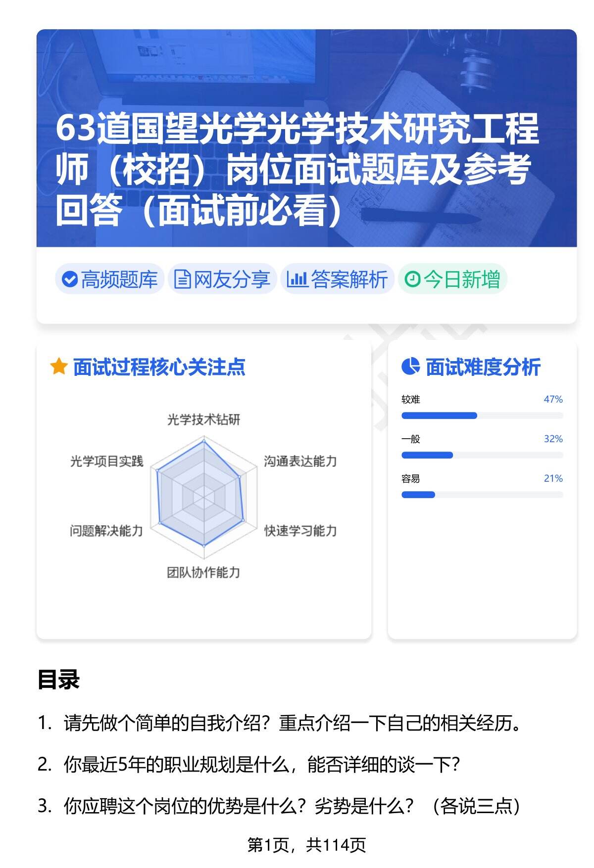Click the checkmark icon beside 高频题库
Screen dimensions: 594x868
coord(69,279)
